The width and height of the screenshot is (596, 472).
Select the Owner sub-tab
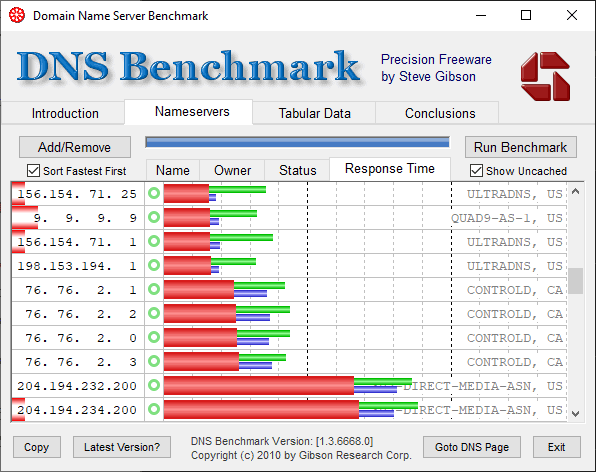coord(232,170)
